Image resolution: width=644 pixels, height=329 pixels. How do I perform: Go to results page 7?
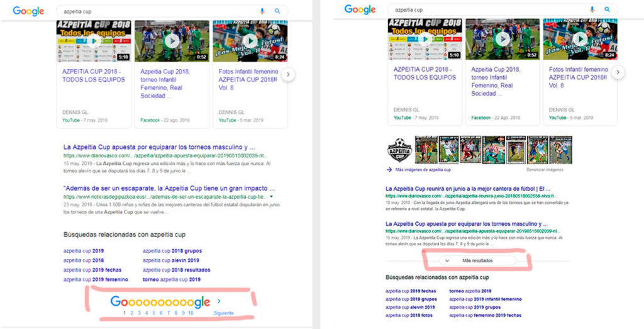169,313
